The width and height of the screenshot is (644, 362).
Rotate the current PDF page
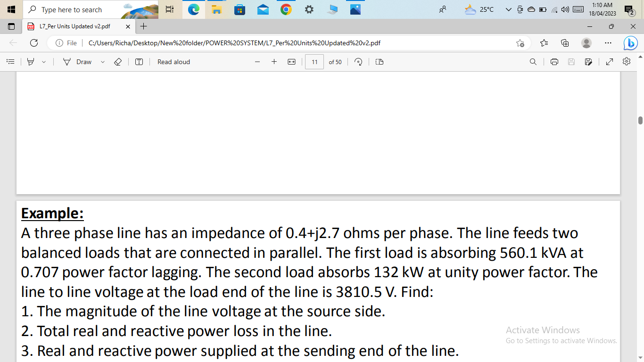[x=358, y=62]
